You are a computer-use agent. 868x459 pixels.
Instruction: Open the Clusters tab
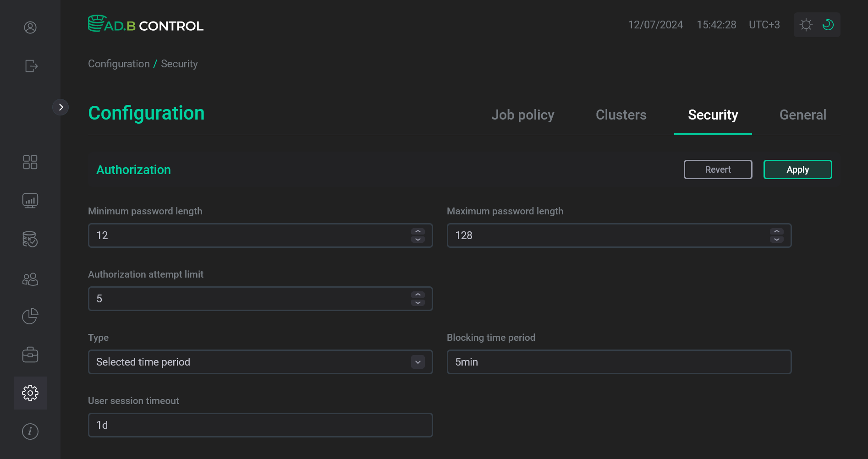tap(621, 115)
